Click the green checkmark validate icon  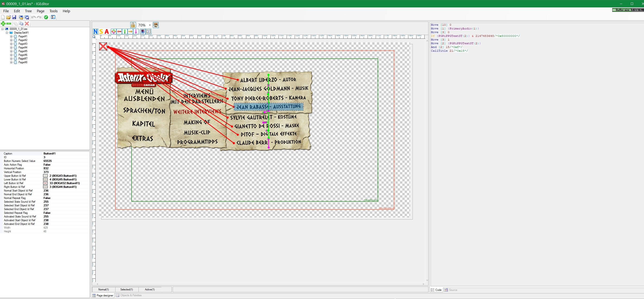[x=46, y=17]
